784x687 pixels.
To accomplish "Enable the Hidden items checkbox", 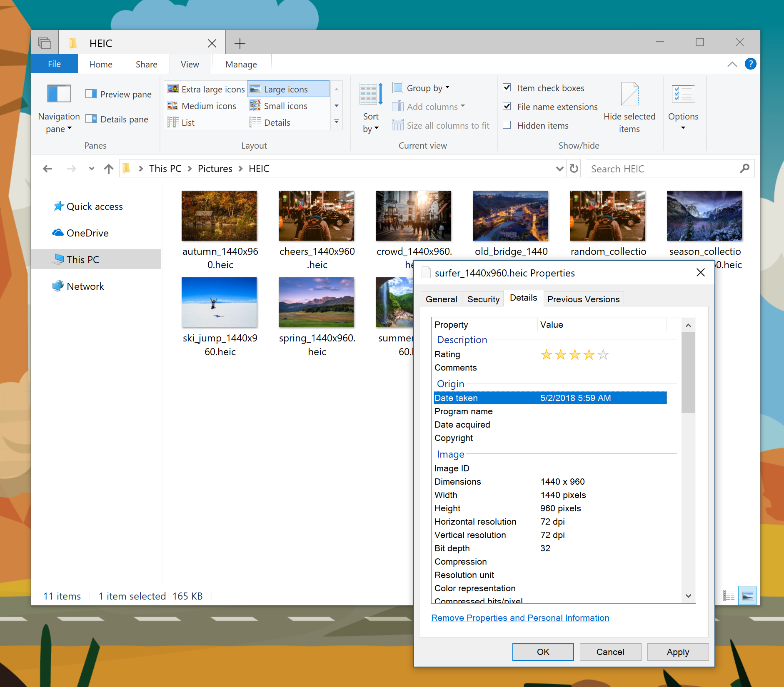I will [507, 125].
